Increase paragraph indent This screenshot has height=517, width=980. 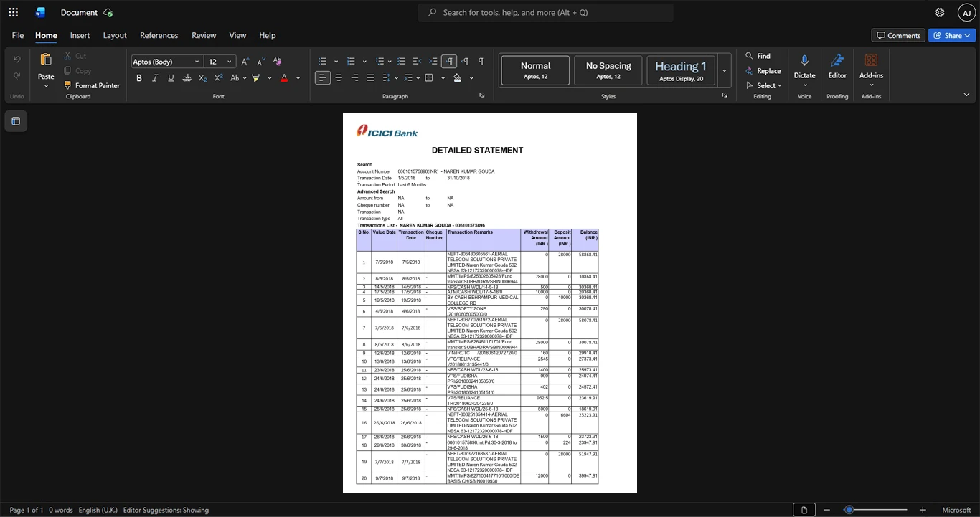pyautogui.click(x=433, y=61)
